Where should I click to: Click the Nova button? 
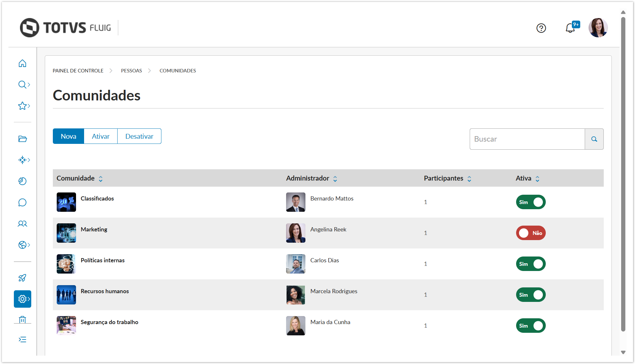(x=68, y=136)
